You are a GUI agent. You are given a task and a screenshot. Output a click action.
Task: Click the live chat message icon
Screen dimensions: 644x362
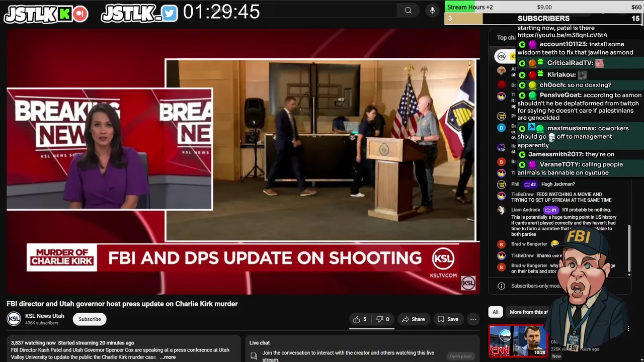pyautogui.click(x=254, y=356)
